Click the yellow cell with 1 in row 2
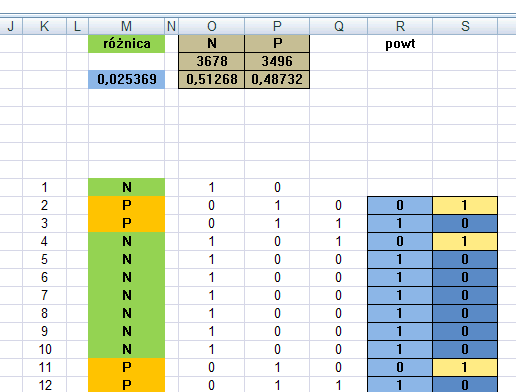 465,205
